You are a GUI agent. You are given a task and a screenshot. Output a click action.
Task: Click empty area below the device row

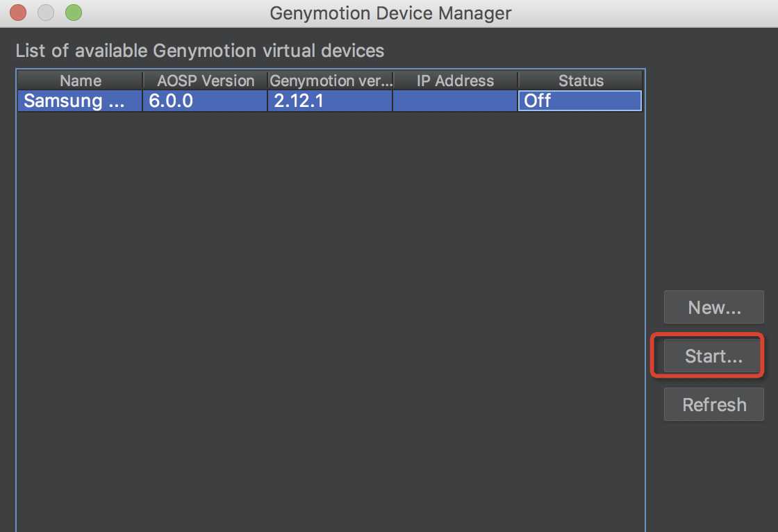tap(331, 313)
